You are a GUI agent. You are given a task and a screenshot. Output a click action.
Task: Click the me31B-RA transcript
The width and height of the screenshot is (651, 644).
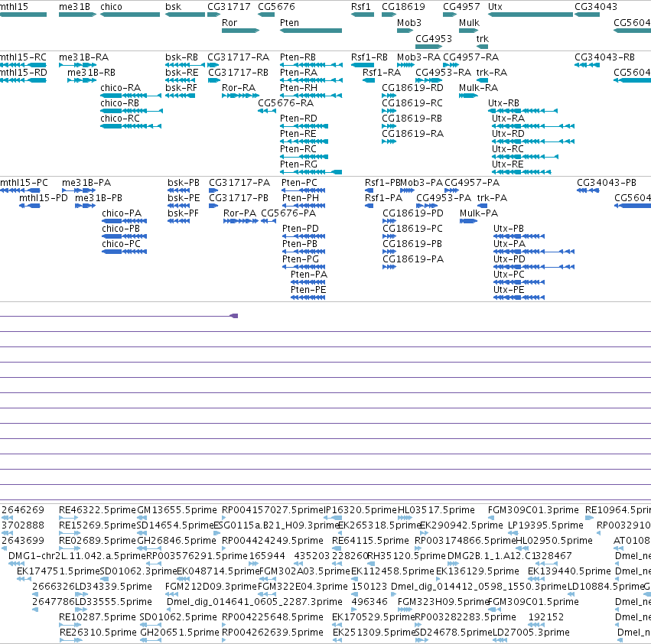pos(77,65)
